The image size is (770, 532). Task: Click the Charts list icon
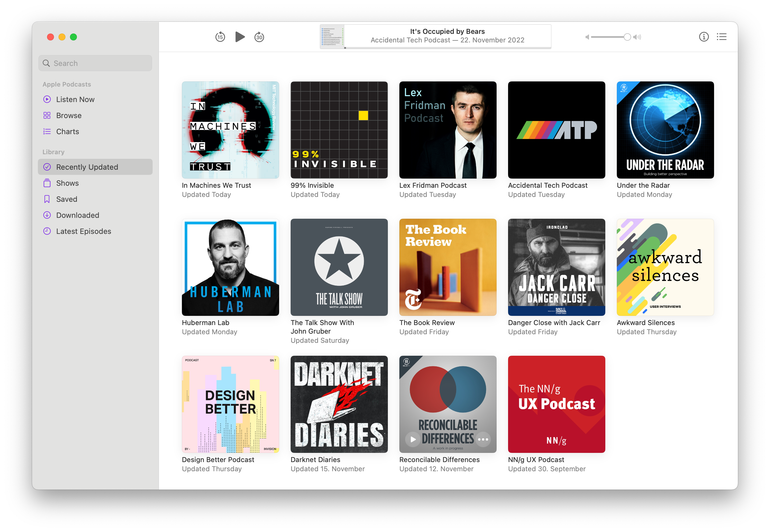tap(47, 131)
